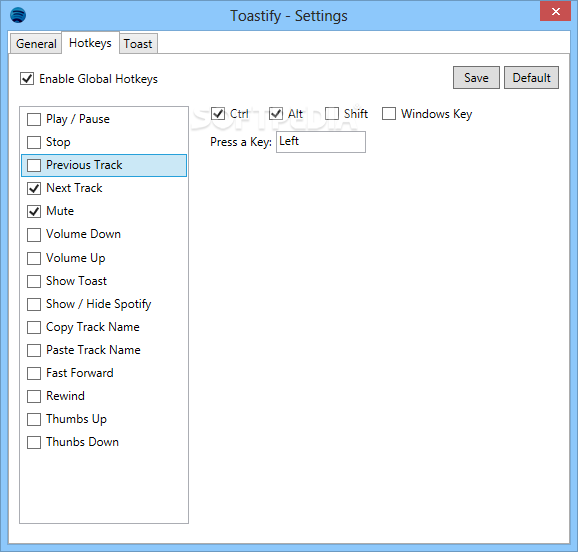Select the 'Copy Track Name' label
The image size is (578, 552).
pyautogui.click(x=93, y=327)
